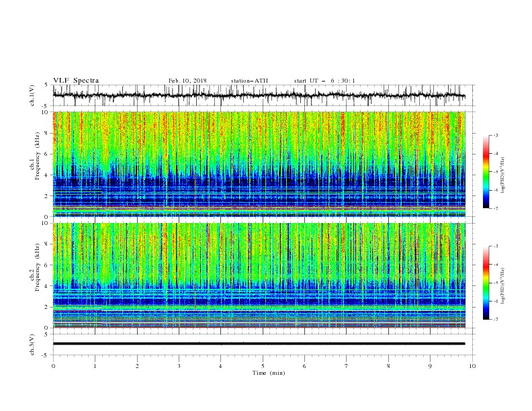Click the "start UT = 6 :30: 1" label

324,81
